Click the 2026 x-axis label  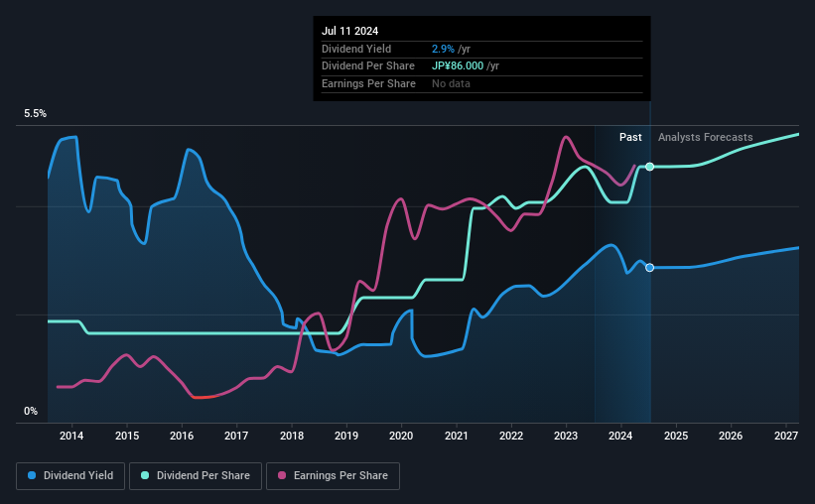point(731,436)
